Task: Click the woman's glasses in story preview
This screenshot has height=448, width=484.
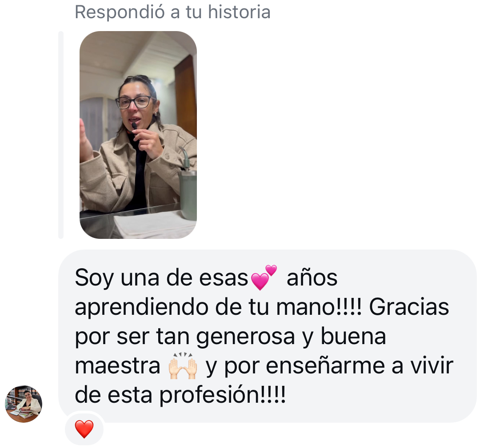Action: [134, 103]
